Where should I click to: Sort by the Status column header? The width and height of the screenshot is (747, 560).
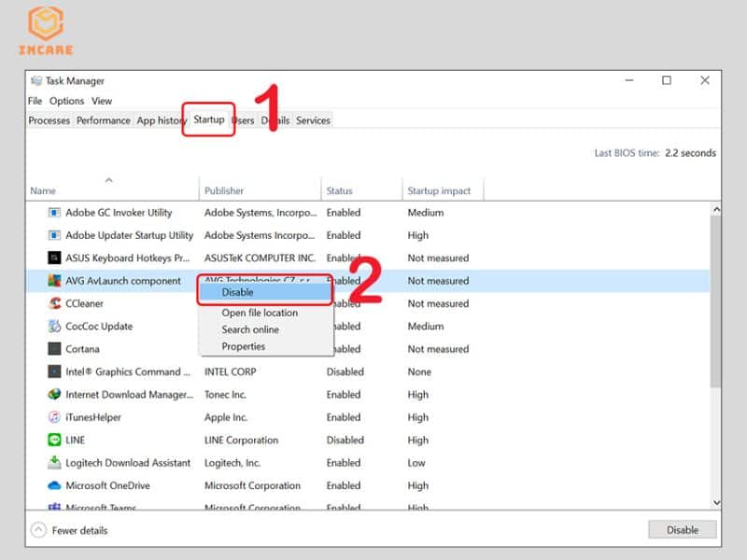[362, 190]
